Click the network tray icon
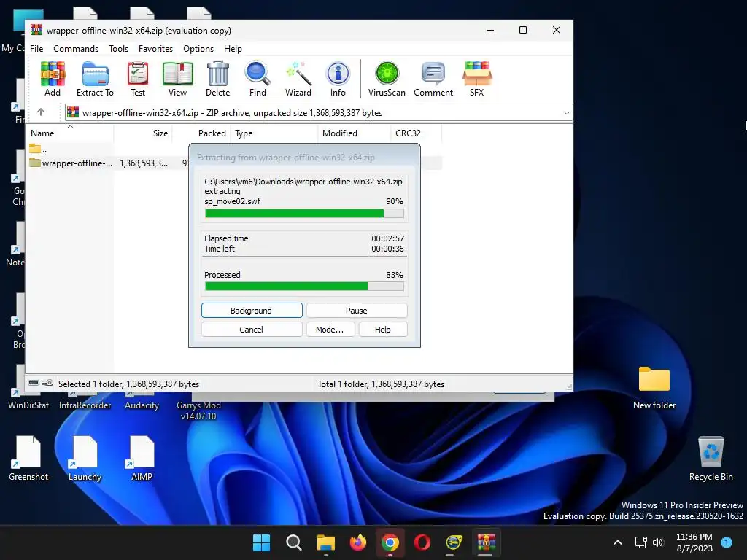Image resolution: width=747 pixels, height=560 pixels. pyautogui.click(x=640, y=542)
